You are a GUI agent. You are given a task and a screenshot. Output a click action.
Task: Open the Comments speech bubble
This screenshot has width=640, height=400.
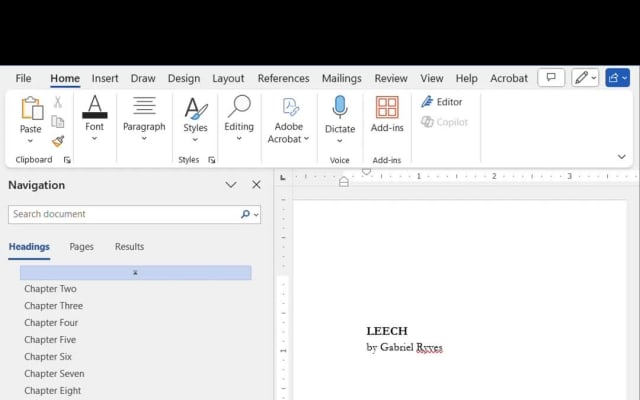coord(551,78)
